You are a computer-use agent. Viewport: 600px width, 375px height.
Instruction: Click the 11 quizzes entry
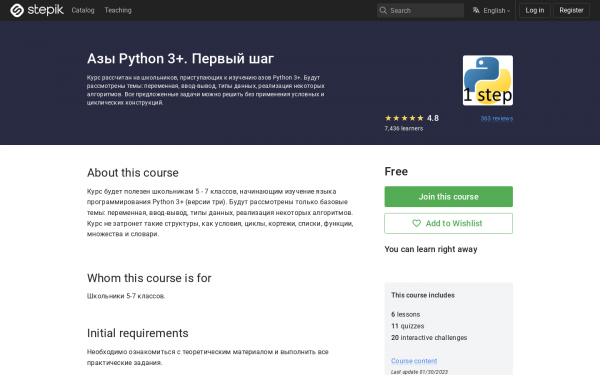408,326
